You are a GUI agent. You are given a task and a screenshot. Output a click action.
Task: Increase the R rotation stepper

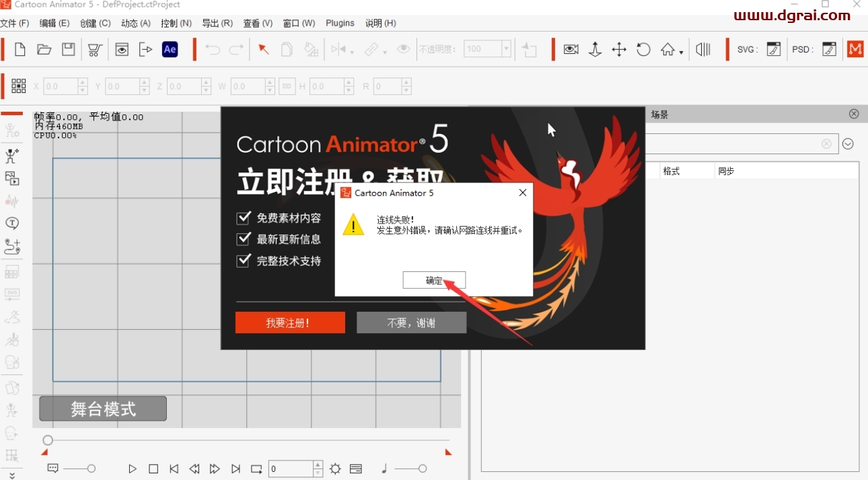click(406, 82)
